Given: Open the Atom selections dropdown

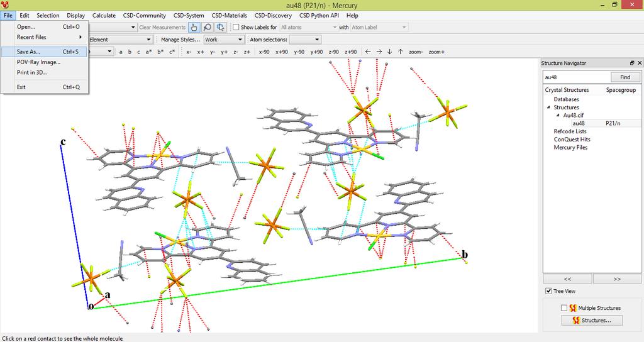Looking at the screenshot, I should point(305,40).
